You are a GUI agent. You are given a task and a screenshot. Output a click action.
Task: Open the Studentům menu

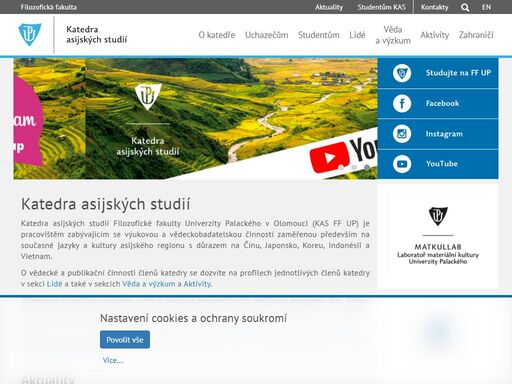tap(319, 35)
